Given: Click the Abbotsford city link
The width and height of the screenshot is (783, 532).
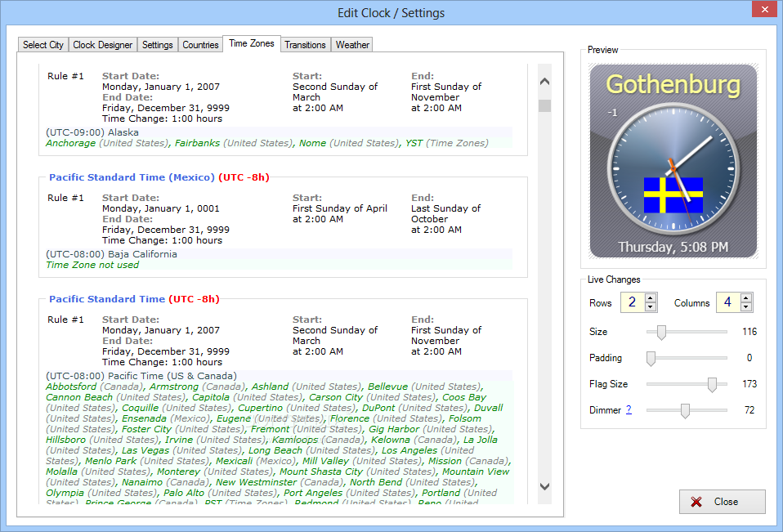Looking at the screenshot, I should [71, 387].
